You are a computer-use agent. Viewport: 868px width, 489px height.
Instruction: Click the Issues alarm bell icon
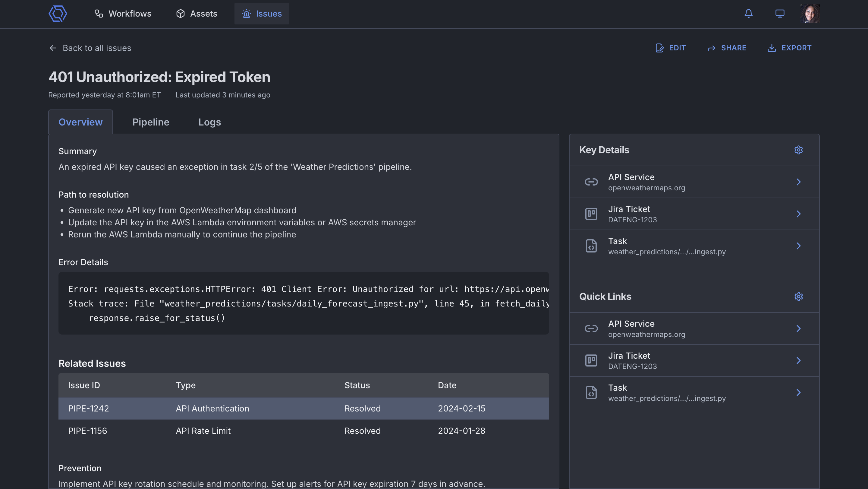(246, 14)
